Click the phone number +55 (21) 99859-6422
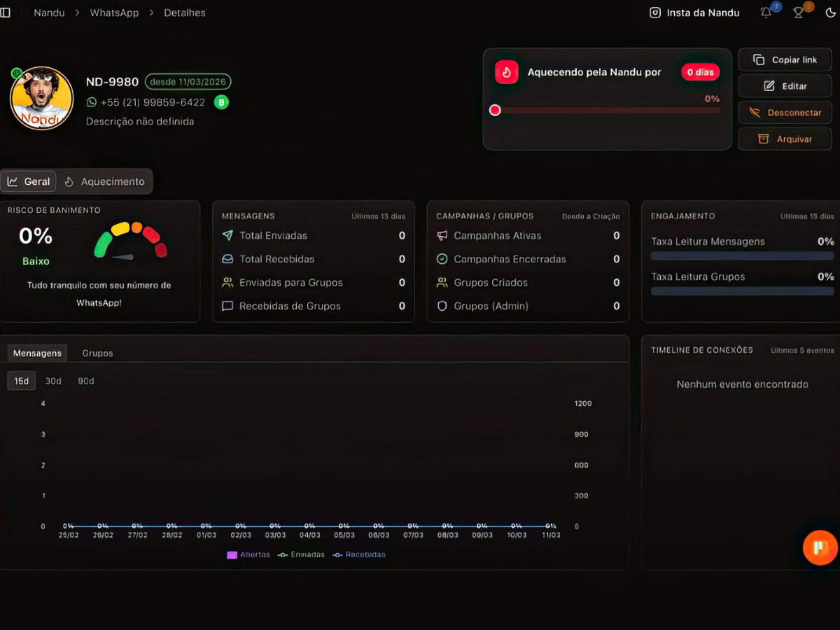Screen dimensions: 840x630 coord(153,102)
